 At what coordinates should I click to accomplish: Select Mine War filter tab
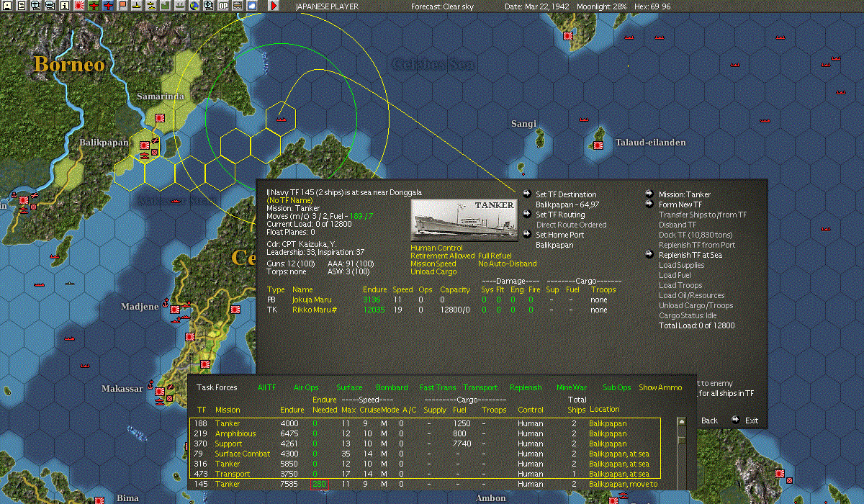tap(572, 387)
